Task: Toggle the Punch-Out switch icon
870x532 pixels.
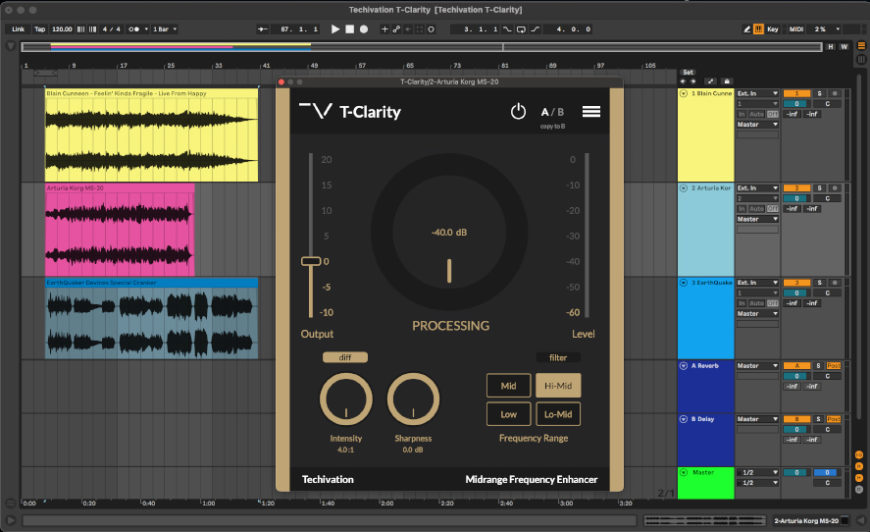Action: point(535,29)
